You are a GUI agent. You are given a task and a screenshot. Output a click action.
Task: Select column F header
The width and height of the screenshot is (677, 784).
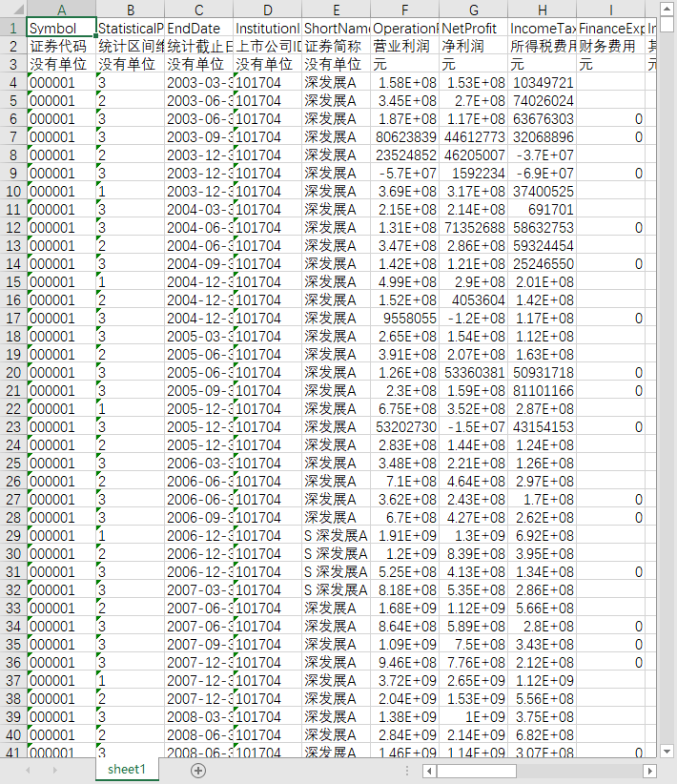coord(404,10)
